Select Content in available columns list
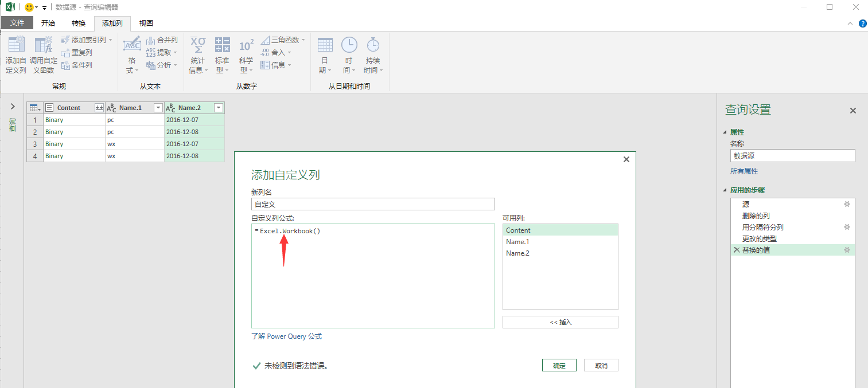Viewport: 868px width, 388px height. (560, 230)
